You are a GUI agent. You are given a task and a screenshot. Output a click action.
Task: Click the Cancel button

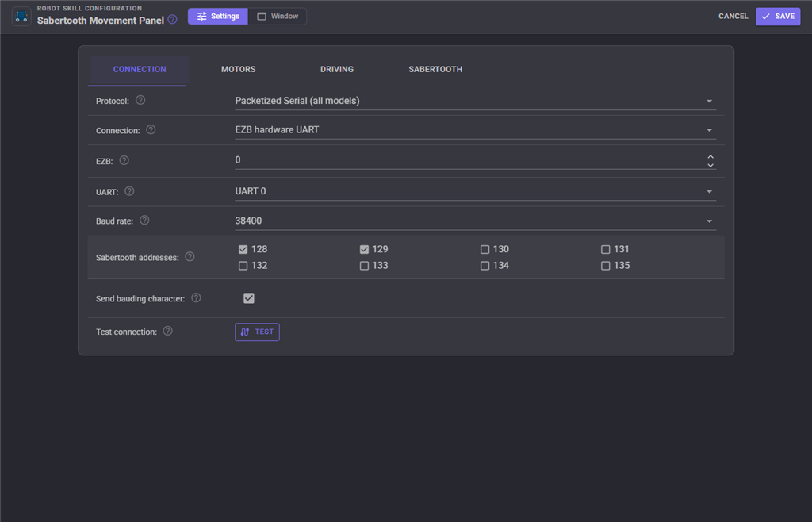(733, 16)
